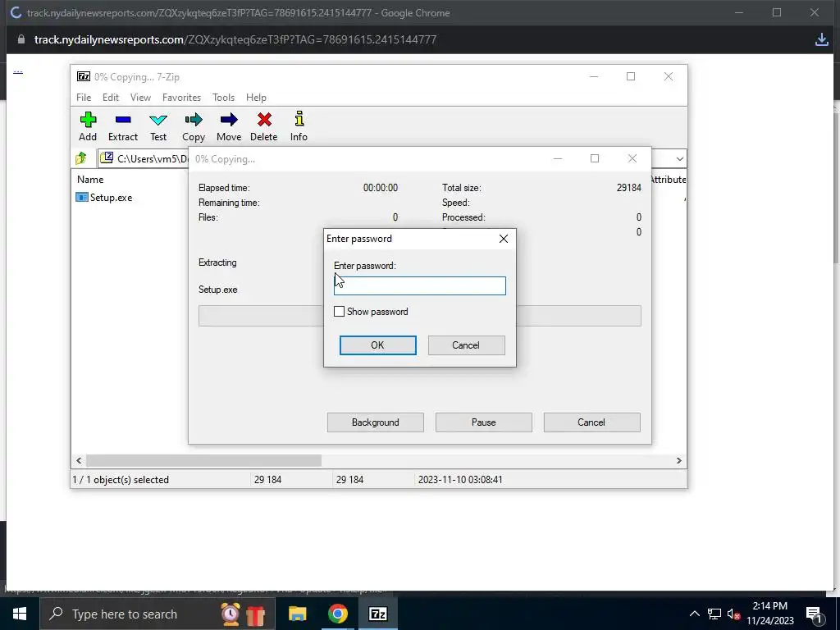
Task: Click the Info toolbar icon
Action: pos(299,119)
